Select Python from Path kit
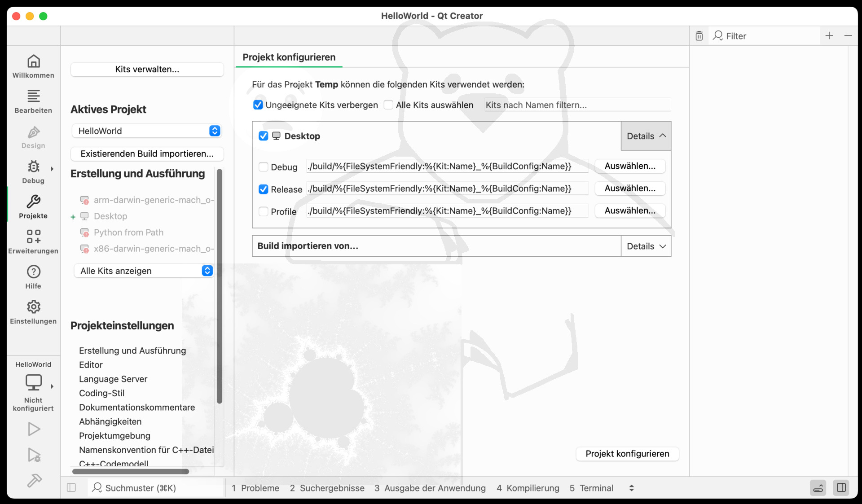The width and height of the screenshot is (862, 504). [122, 232]
